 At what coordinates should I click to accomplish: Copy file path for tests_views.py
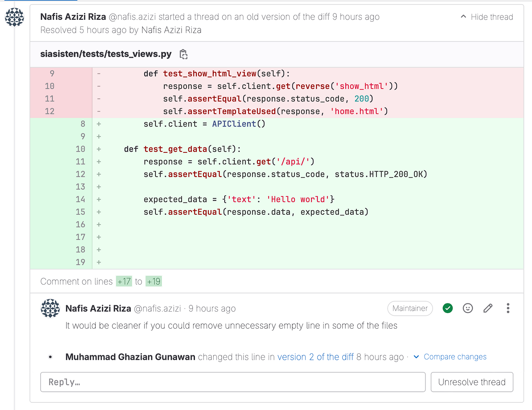[x=184, y=54]
